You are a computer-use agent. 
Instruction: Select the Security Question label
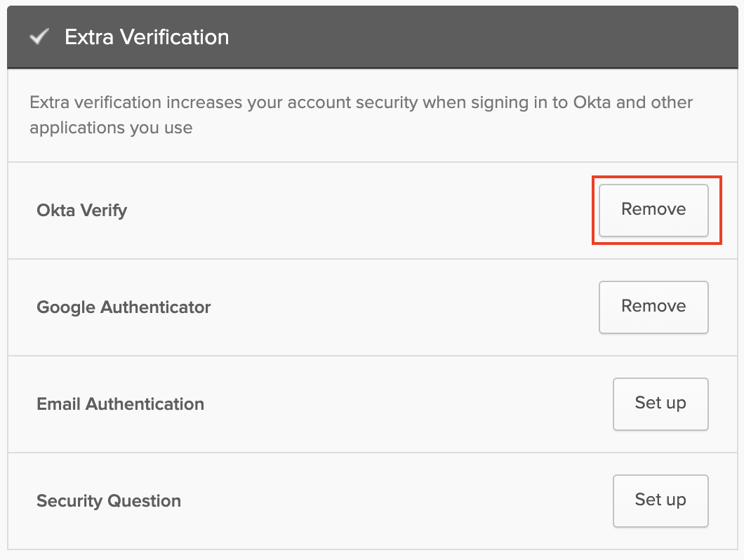tap(109, 501)
